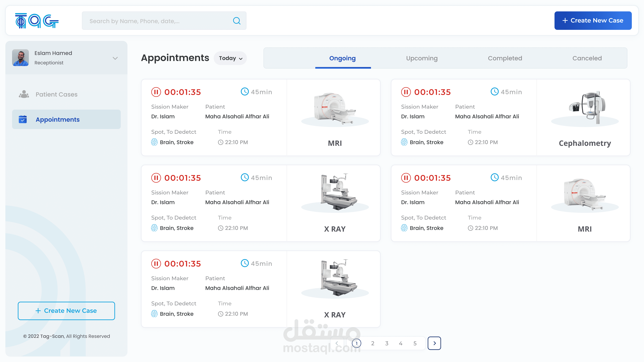Click the Appointments calendar icon in sidebar
The image size is (644, 362).
(x=23, y=119)
